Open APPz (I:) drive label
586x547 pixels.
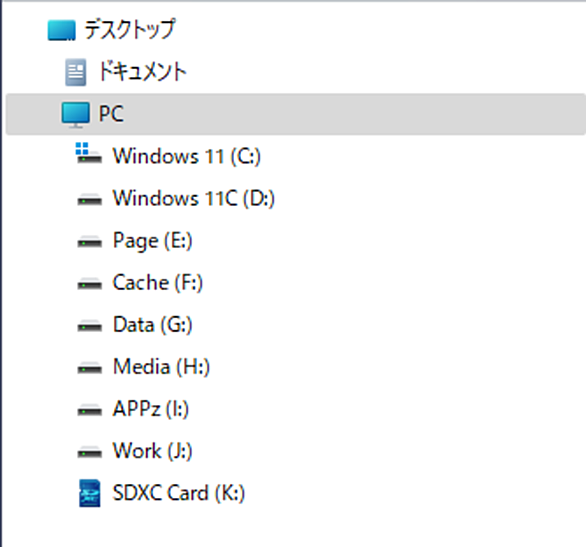tap(151, 409)
